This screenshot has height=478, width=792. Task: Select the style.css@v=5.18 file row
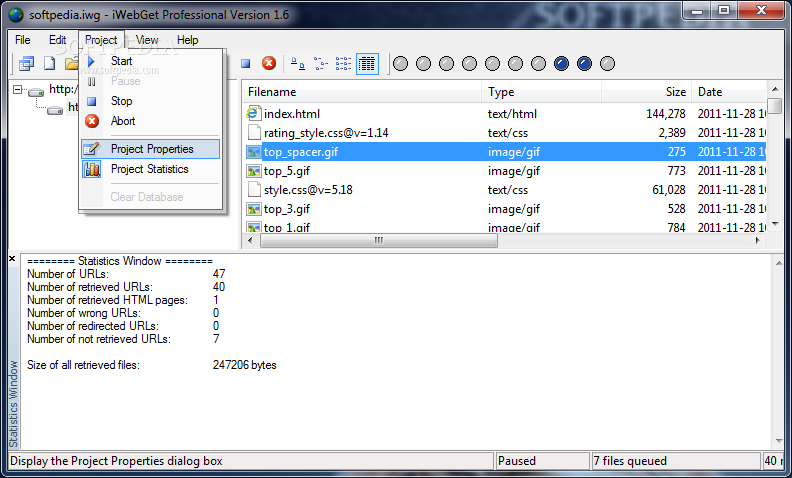coord(505,190)
